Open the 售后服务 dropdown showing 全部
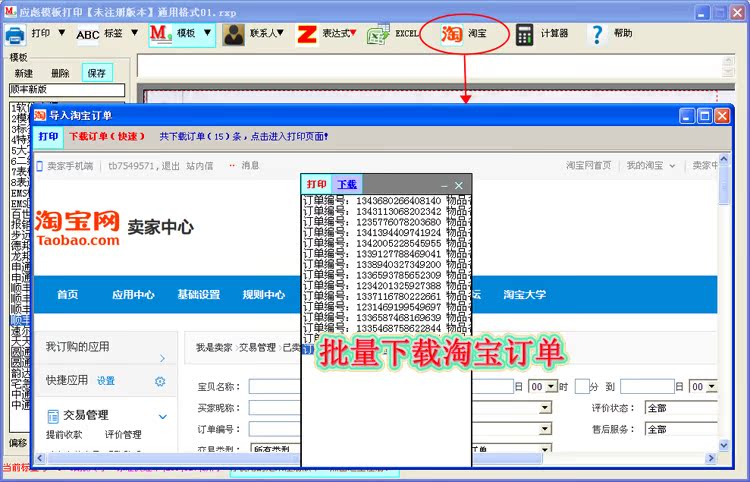This screenshot has width=750, height=482. pyautogui.click(x=681, y=429)
